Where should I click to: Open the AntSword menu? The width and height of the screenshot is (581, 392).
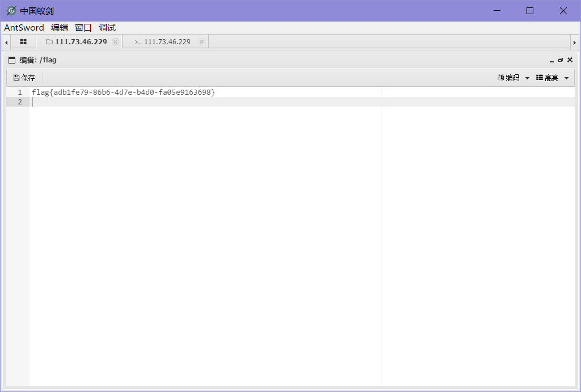pos(24,28)
